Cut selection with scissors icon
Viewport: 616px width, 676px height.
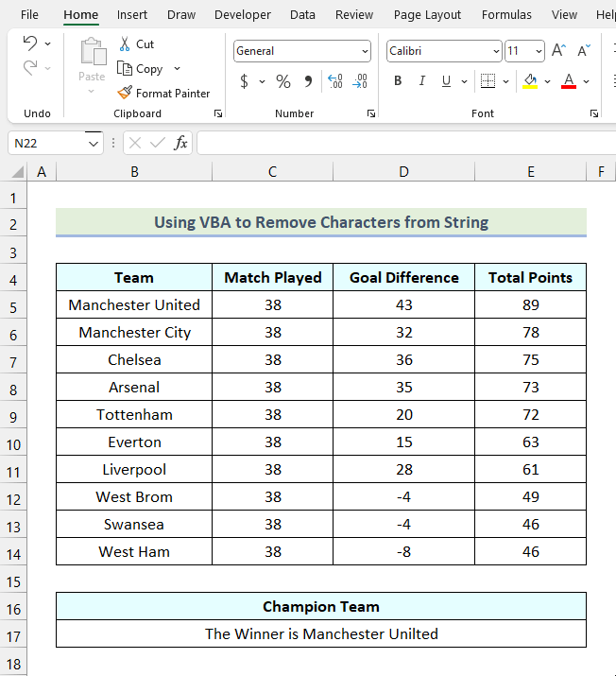pos(125,44)
